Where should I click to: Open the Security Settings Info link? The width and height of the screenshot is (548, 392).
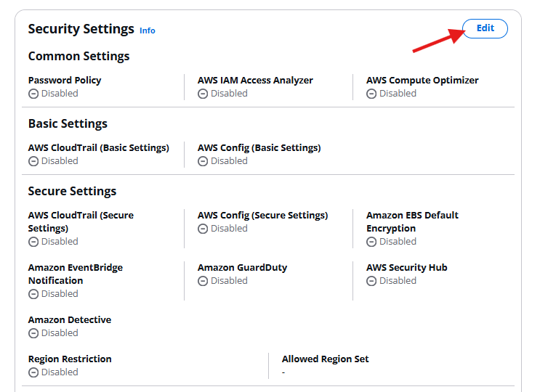point(148,30)
